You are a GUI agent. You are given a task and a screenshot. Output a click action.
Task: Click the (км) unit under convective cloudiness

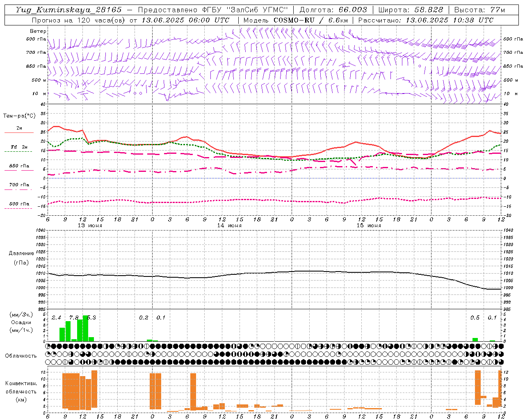tap(21, 399)
